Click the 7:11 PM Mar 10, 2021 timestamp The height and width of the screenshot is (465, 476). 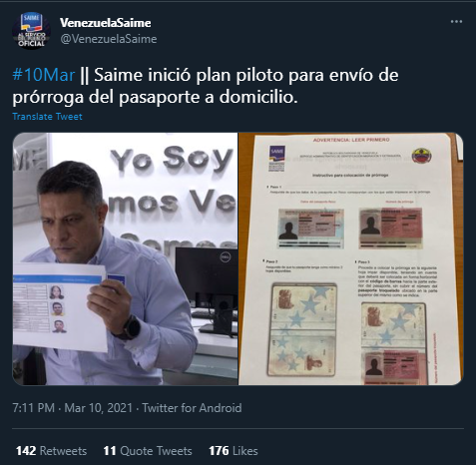73,408
